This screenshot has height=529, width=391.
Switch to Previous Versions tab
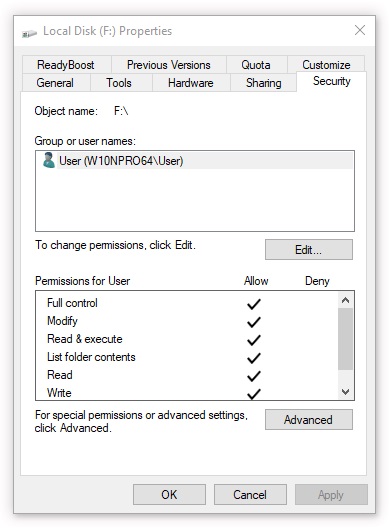pos(169,64)
